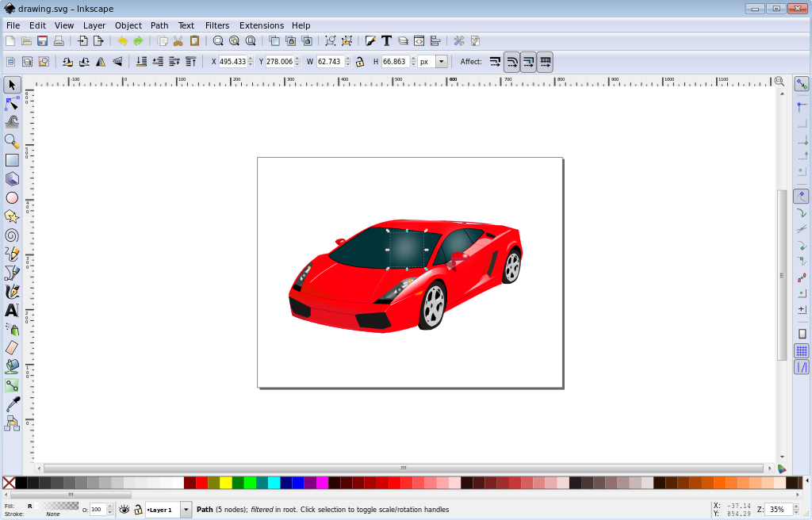Toggle Layer 1 visibility eye icon
Viewport: 812px width, 520px height.
pos(124,510)
